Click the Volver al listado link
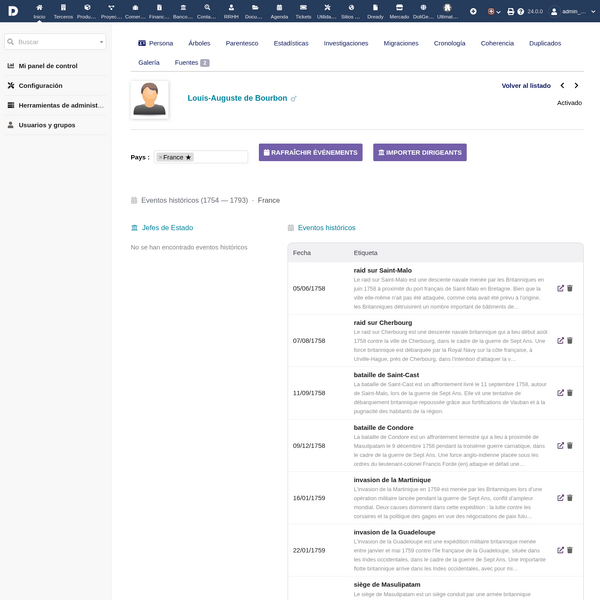 (x=526, y=86)
